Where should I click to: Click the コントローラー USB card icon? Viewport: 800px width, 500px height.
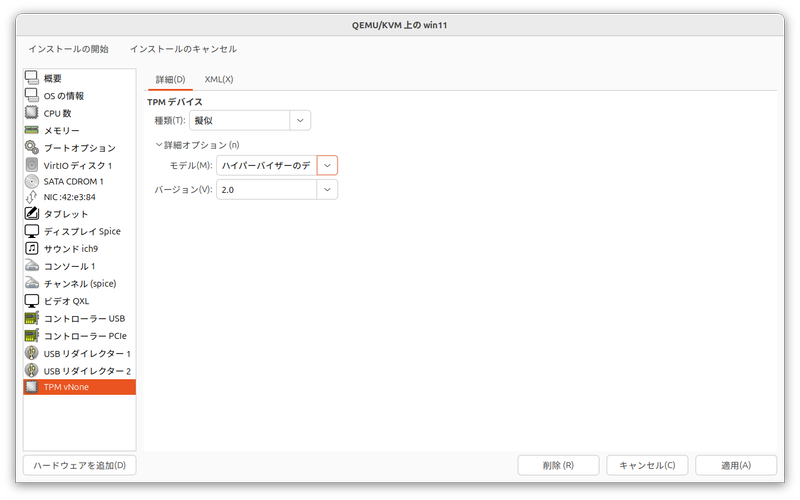32,318
